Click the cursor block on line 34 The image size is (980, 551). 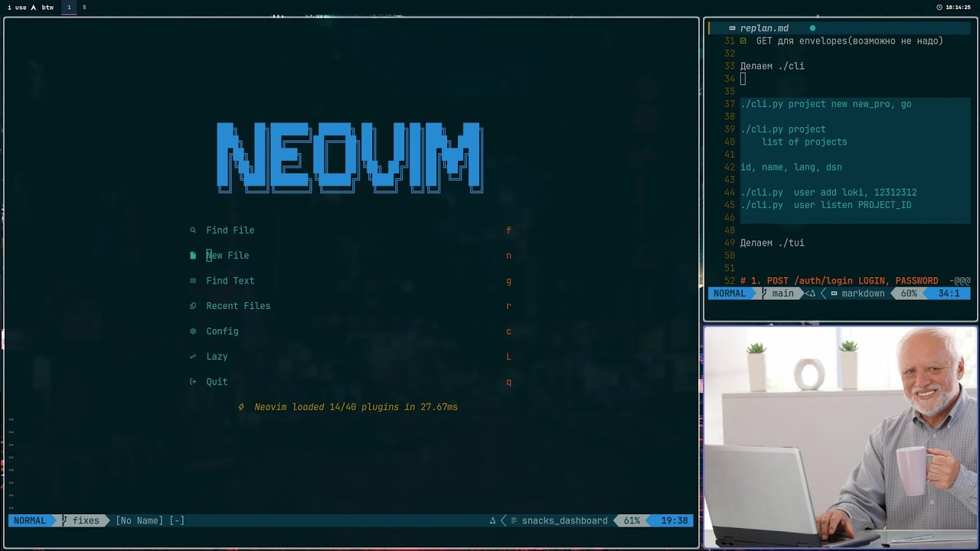743,79
